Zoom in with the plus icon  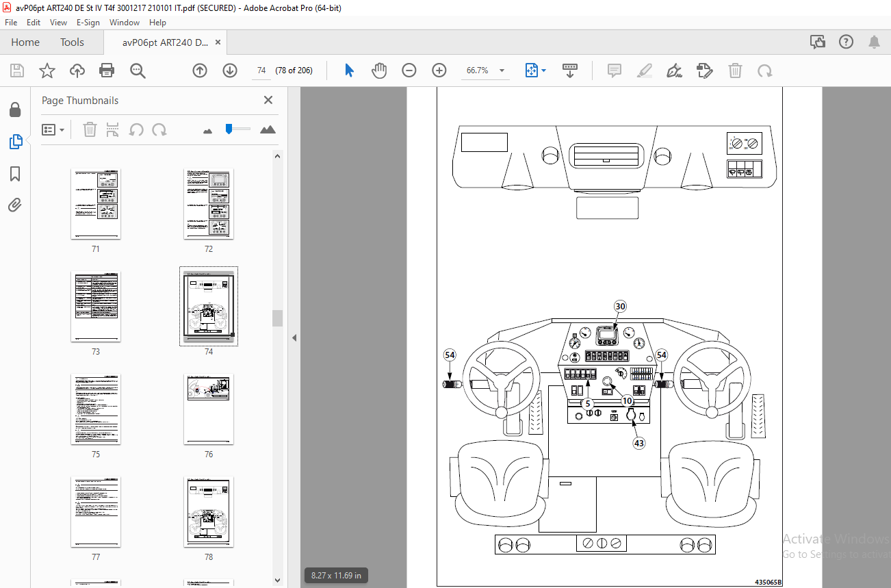(x=439, y=71)
